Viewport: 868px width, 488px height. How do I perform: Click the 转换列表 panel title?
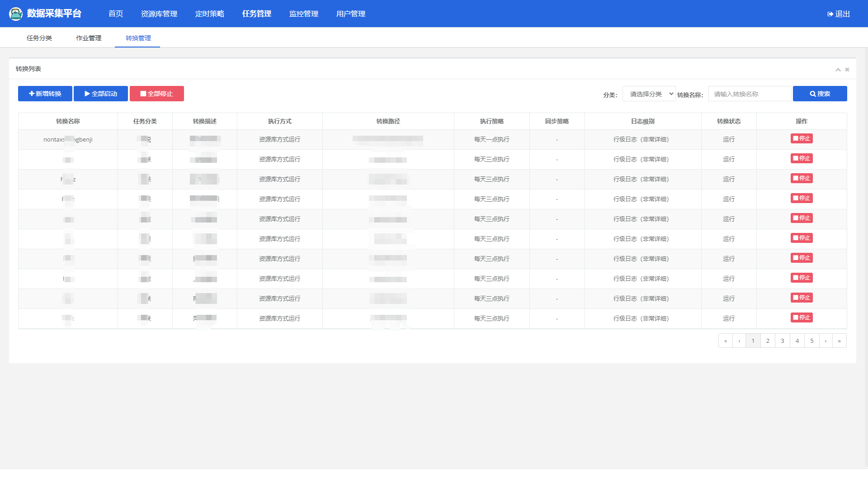[28, 69]
